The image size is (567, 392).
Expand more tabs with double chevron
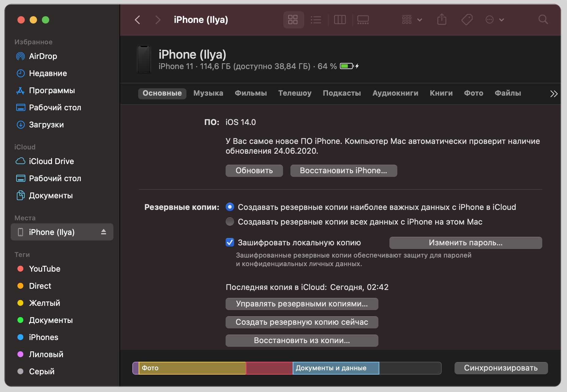point(554,94)
